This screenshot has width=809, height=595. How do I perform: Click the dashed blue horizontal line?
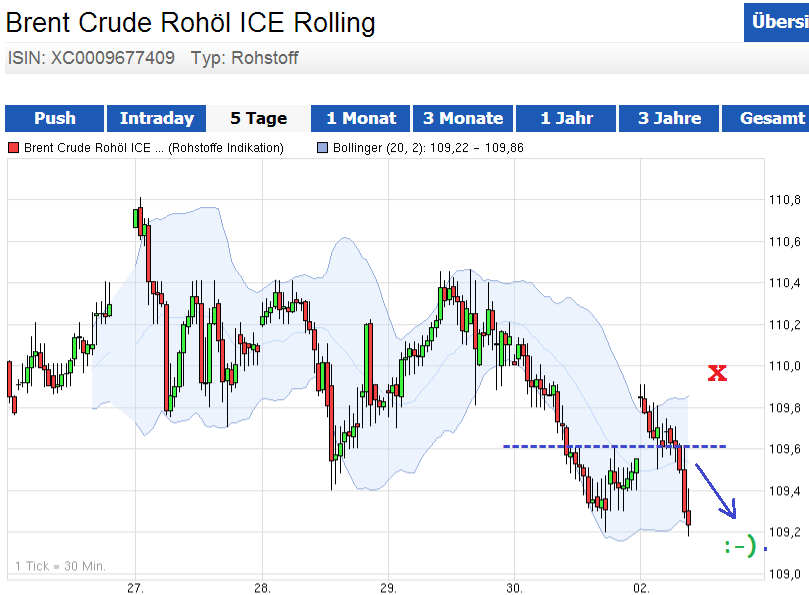point(600,446)
